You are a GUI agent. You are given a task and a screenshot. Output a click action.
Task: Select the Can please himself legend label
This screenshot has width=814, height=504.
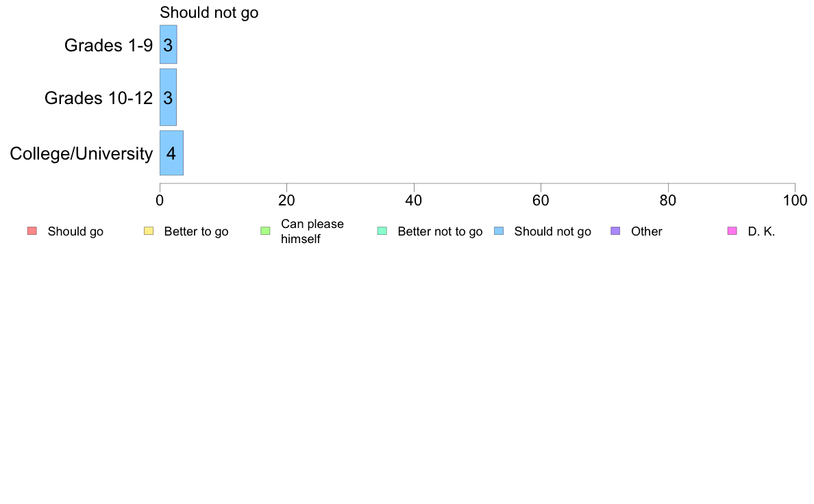[x=312, y=231]
